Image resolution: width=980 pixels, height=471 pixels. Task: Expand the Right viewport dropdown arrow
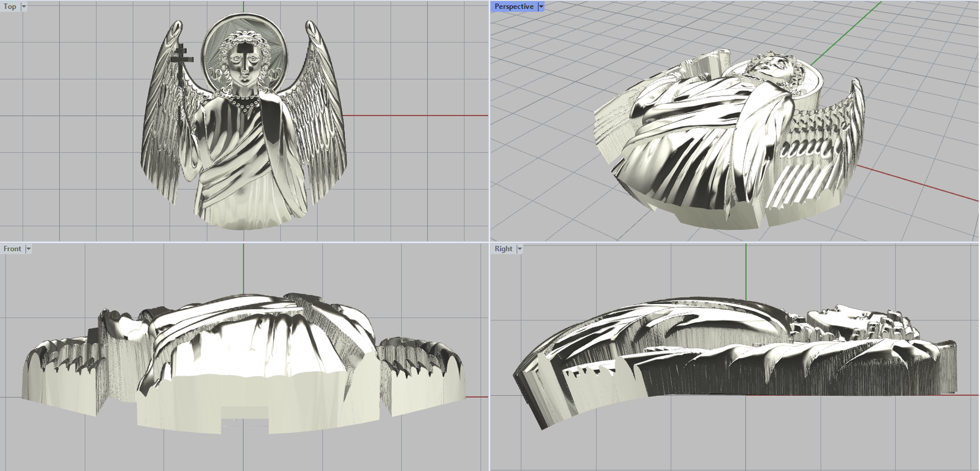click(519, 249)
